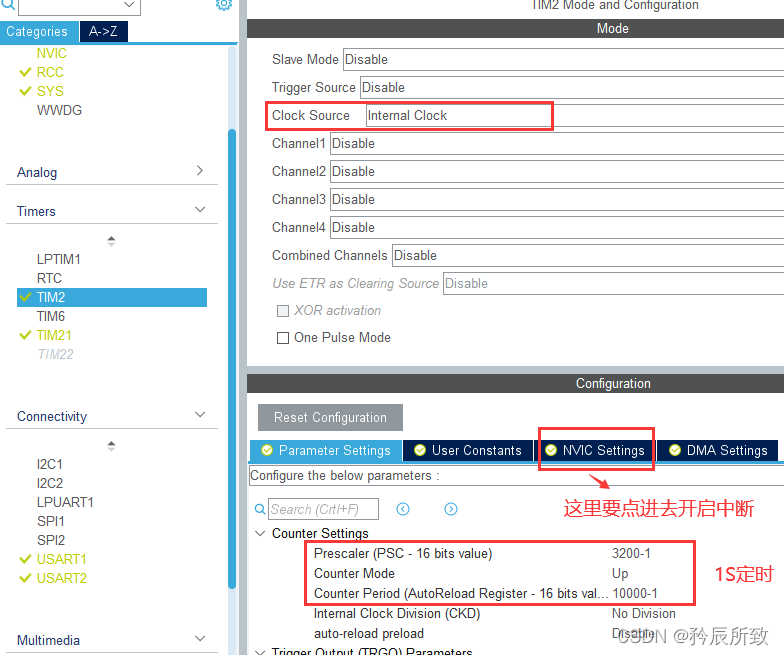Click the magnifier icon beside parameter search
This screenshot has width=784, height=655.
click(x=260, y=509)
